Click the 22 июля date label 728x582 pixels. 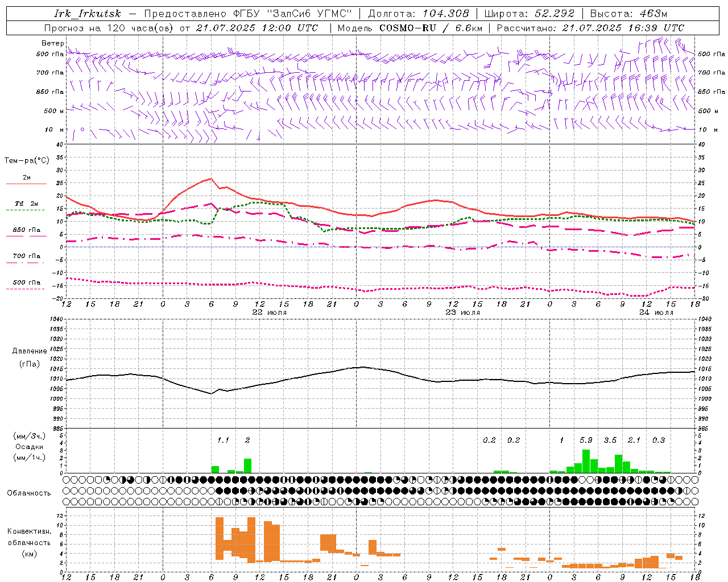(x=270, y=313)
